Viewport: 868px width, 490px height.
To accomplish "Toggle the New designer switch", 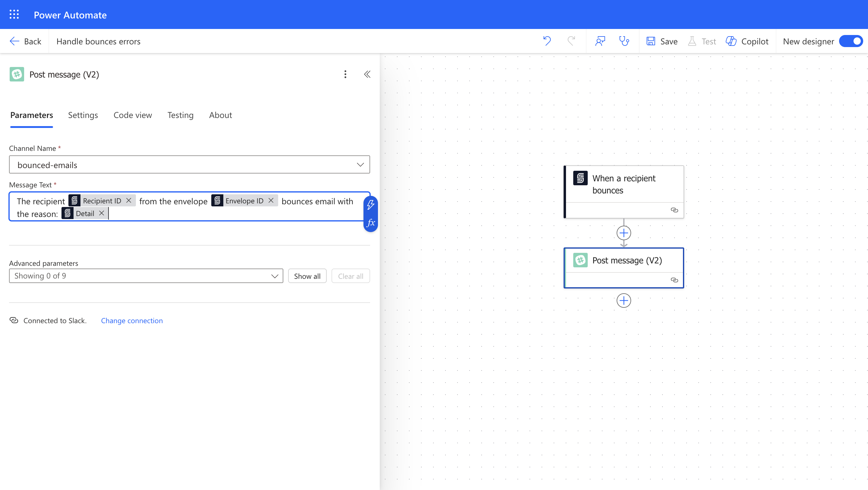I will 851,41.
